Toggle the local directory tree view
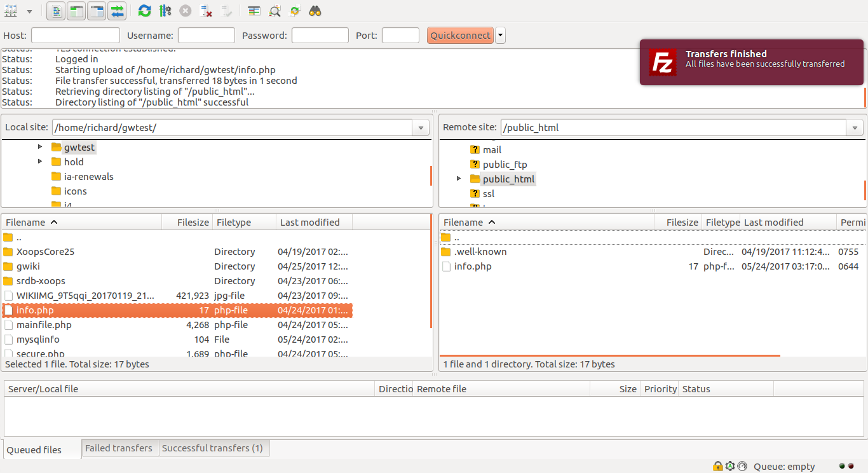The width and height of the screenshot is (868, 473). point(76,11)
